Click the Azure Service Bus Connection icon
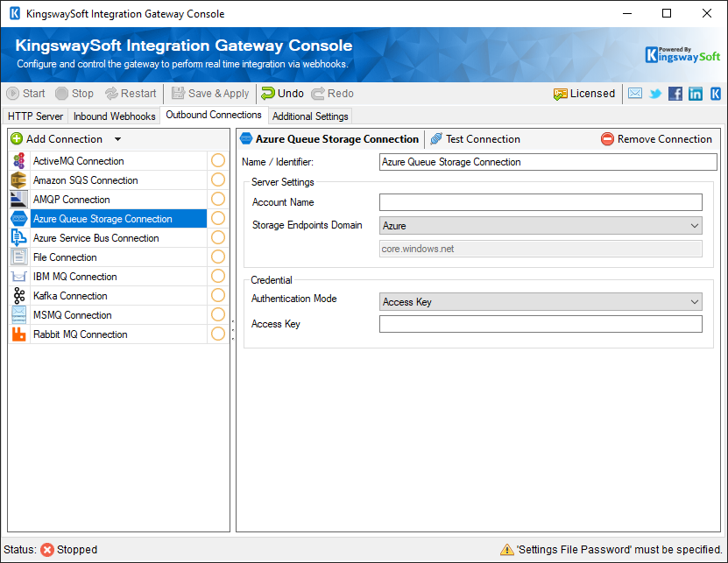The width and height of the screenshot is (728, 563). [x=19, y=237]
